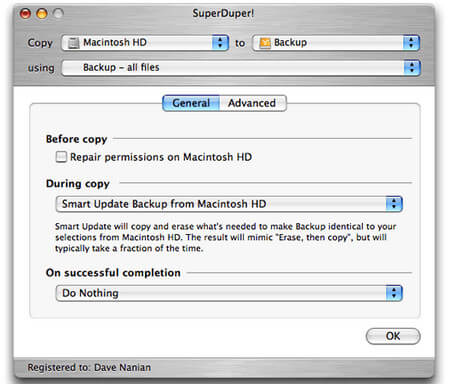Minimize window with the yellow button

pos(42,13)
